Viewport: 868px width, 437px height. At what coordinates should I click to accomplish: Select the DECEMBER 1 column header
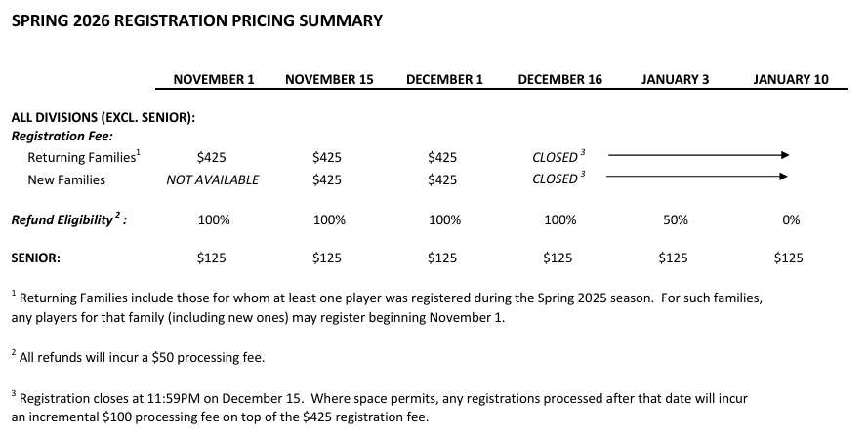click(444, 80)
